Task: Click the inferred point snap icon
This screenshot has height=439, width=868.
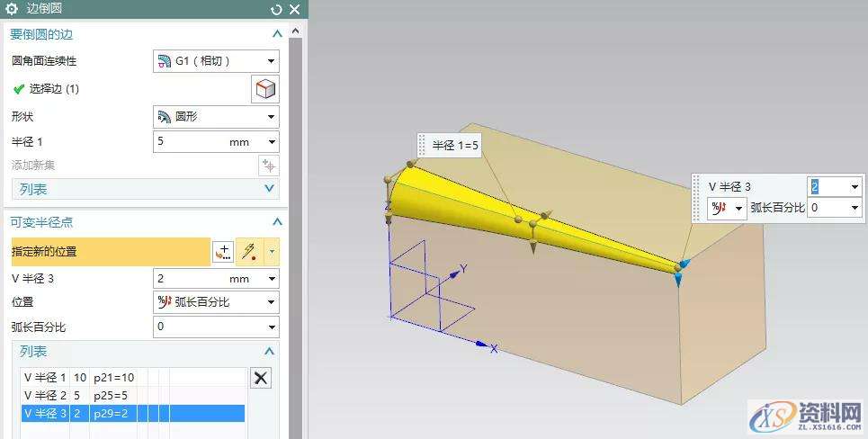Action: pos(247,252)
